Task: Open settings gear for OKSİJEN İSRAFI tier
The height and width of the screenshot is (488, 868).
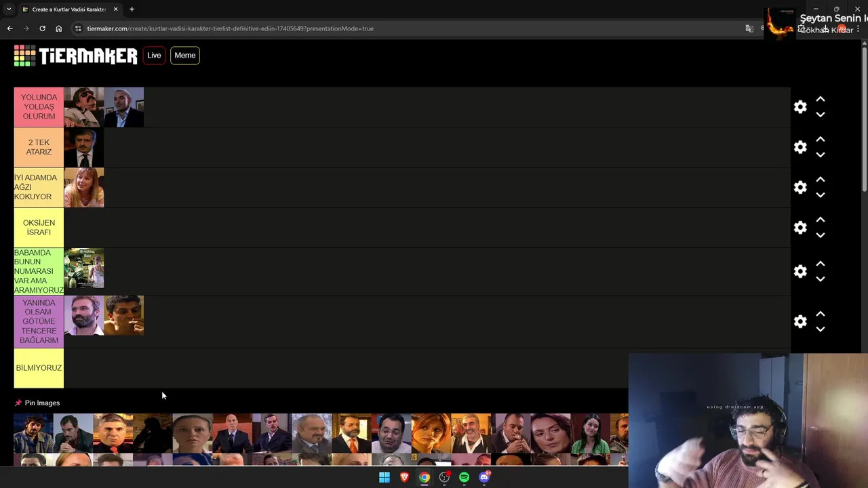Action: coord(800,228)
